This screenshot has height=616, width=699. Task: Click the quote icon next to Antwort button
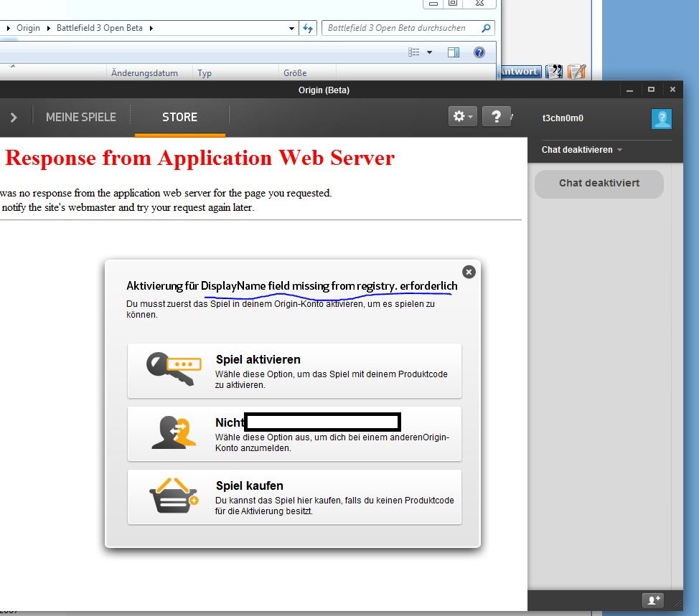click(554, 71)
